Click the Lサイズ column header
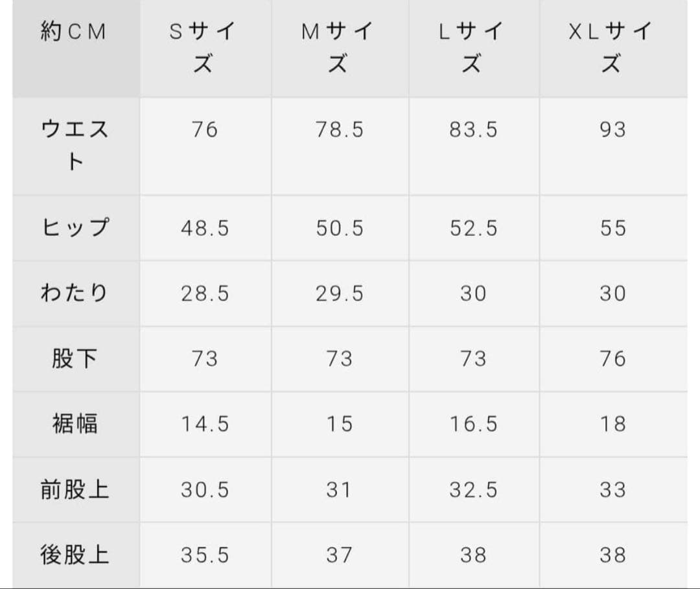 [x=472, y=47]
